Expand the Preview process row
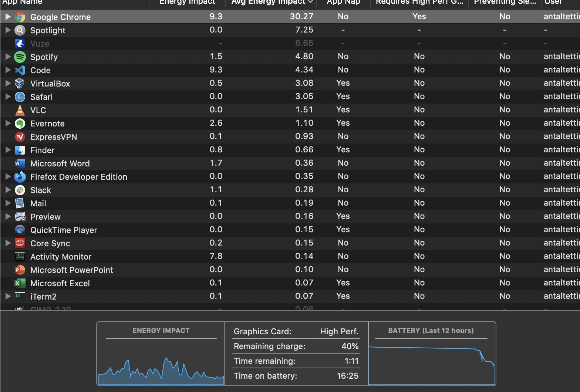580x392 pixels. [x=8, y=216]
